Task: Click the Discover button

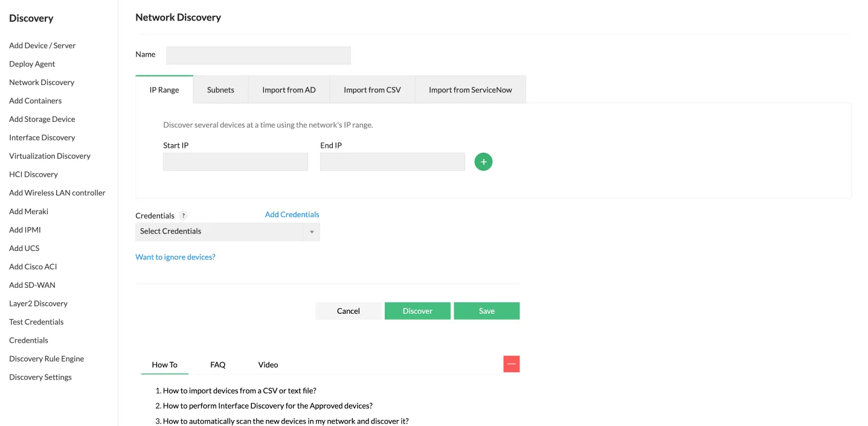Action: (417, 311)
